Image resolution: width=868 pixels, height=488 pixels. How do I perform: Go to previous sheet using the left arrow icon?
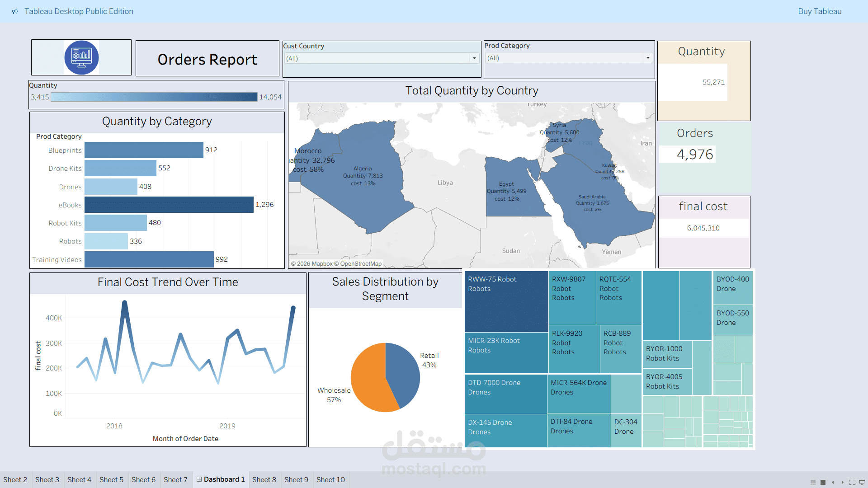click(833, 482)
